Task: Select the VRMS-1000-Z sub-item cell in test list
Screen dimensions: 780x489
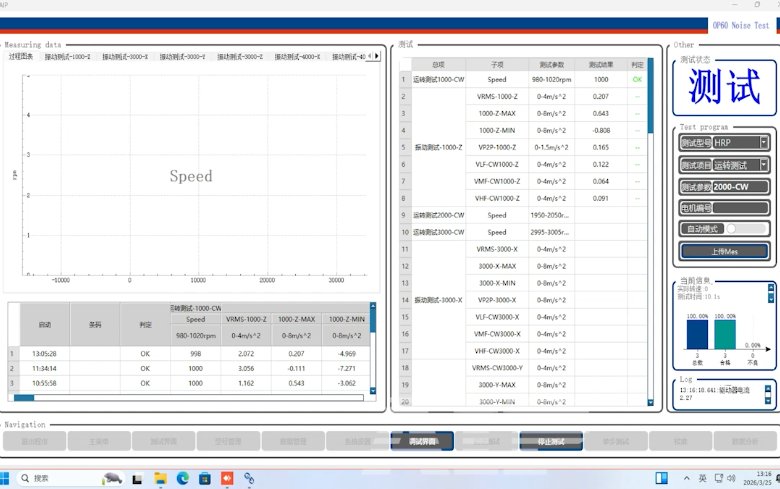Action: click(497, 97)
